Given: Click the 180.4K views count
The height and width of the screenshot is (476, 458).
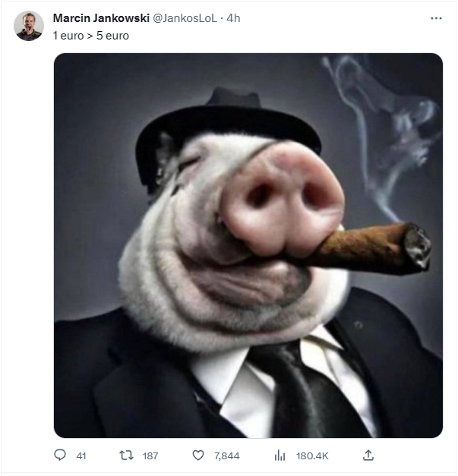Looking at the screenshot, I should click(x=312, y=456).
